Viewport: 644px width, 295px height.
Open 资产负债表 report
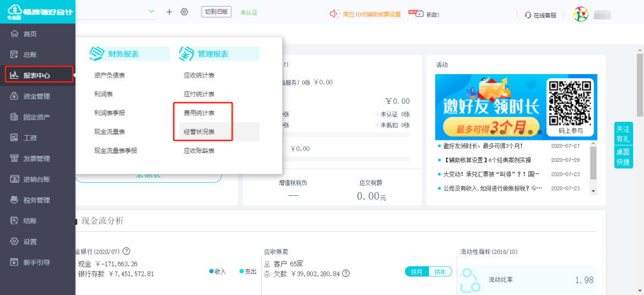pos(110,75)
